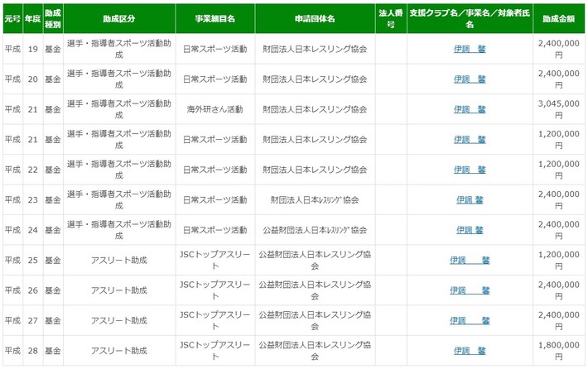Select the year 23 cell

pos(32,200)
